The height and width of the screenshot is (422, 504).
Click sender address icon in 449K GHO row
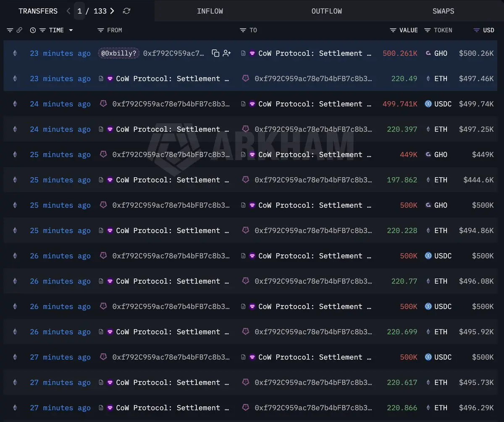click(x=103, y=155)
